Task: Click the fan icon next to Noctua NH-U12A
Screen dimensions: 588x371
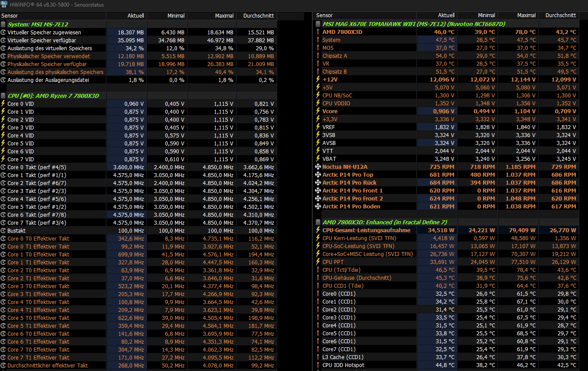Action: [x=318, y=167]
